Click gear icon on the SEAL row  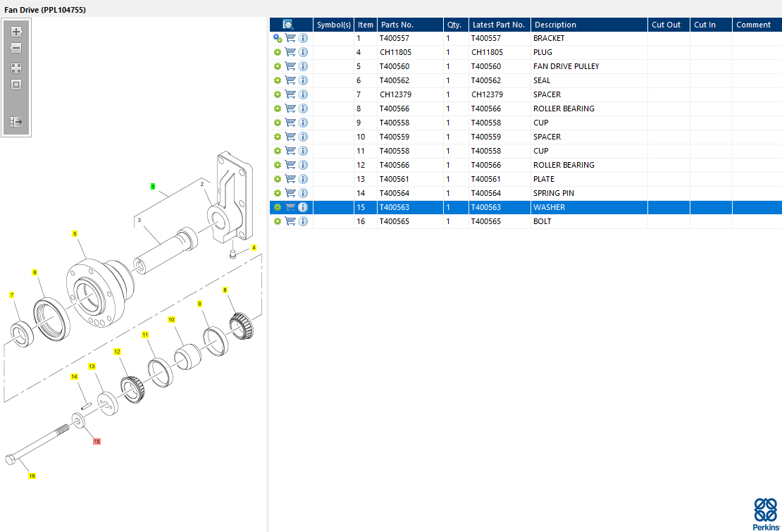point(278,80)
